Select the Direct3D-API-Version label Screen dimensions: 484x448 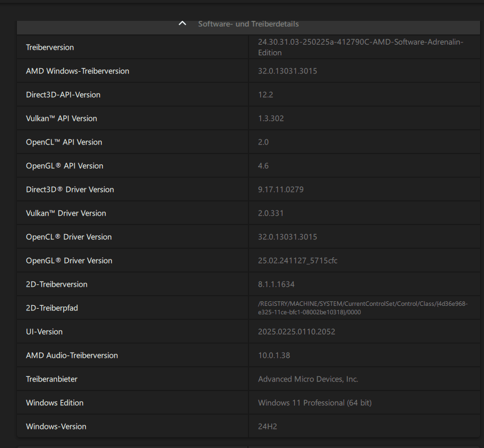click(x=63, y=95)
